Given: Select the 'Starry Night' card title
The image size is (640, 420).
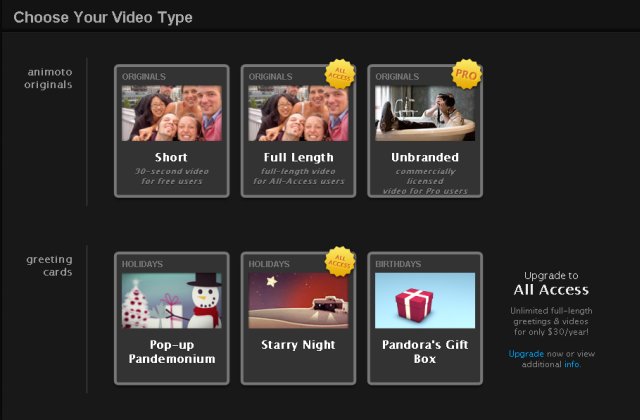Looking at the screenshot, I should pyautogui.click(x=298, y=345).
